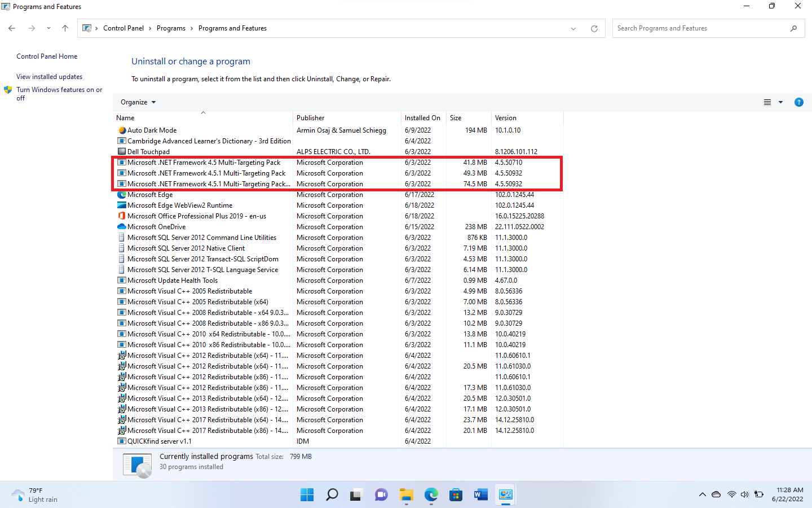The height and width of the screenshot is (508, 812).
Task: Select Microsoft Edge WebView2 Runtime icon
Action: 122,205
